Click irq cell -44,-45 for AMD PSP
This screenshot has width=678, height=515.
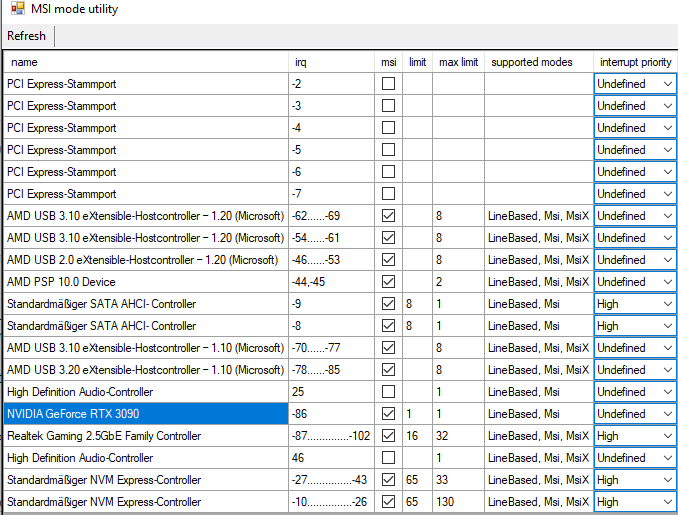tap(331, 281)
